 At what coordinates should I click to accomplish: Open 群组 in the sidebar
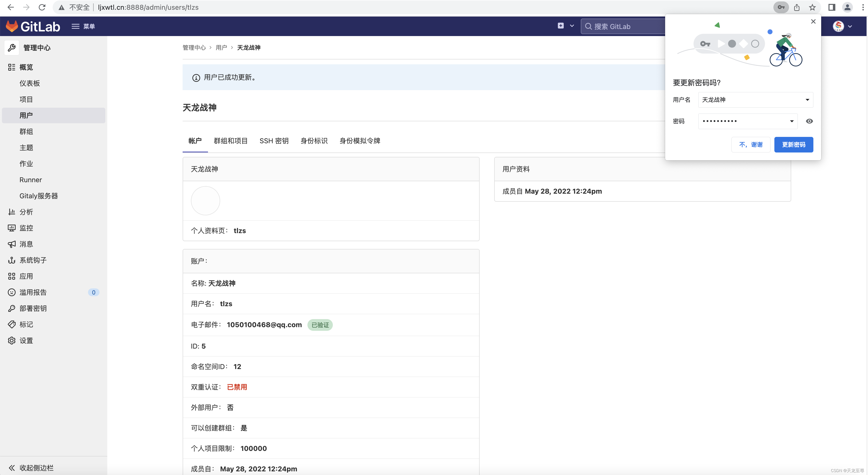click(x=26, y=132)
